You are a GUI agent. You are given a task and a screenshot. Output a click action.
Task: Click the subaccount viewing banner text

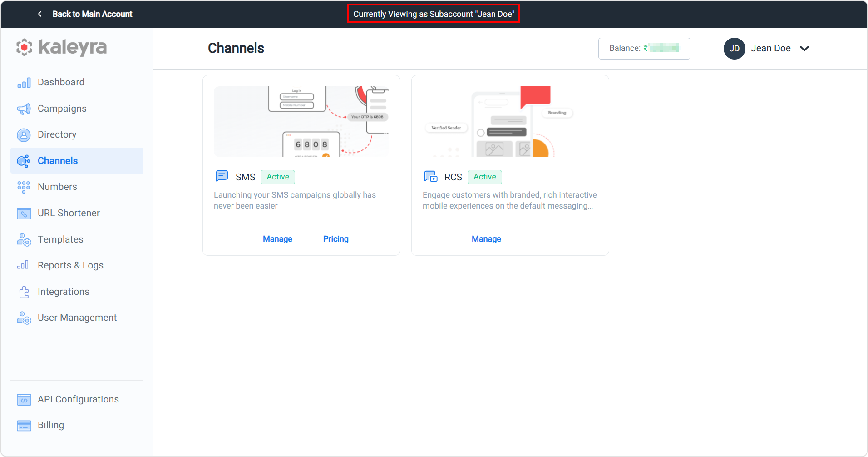click(x=434, y=14)
